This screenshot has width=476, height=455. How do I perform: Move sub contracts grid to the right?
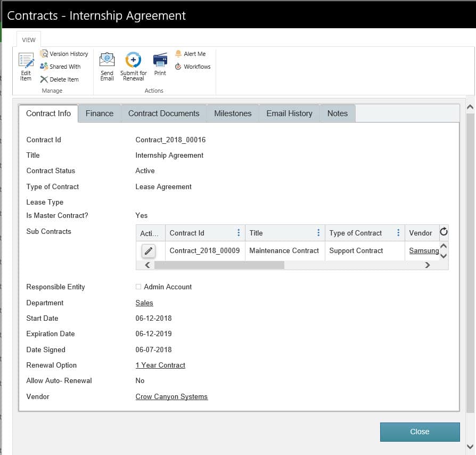[x=428, y=265]
